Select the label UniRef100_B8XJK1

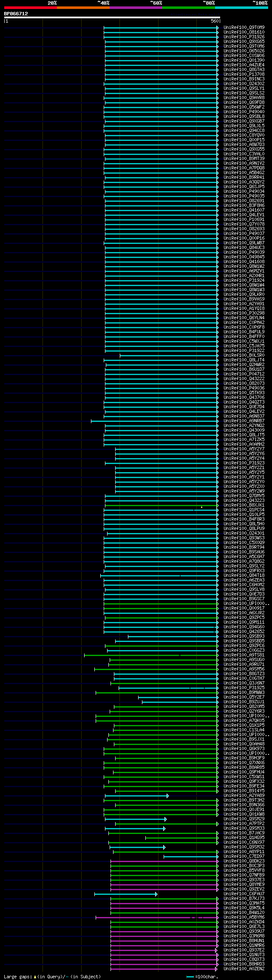[x=244, y=505]
